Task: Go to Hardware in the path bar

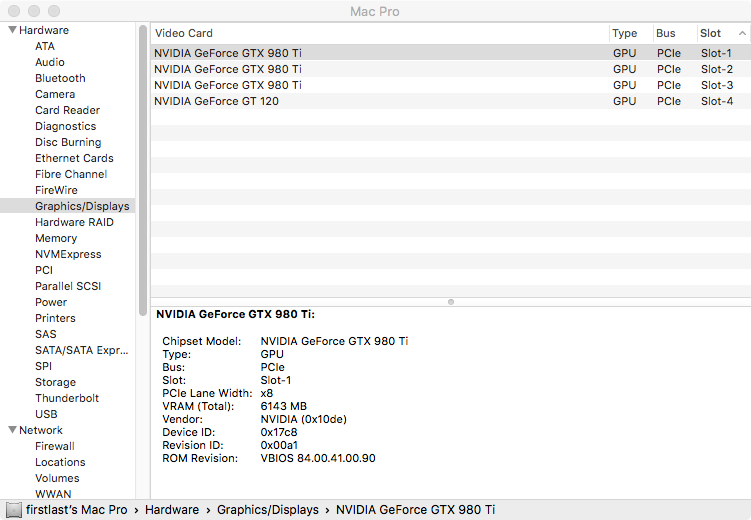Action: (x=172, y=510)
